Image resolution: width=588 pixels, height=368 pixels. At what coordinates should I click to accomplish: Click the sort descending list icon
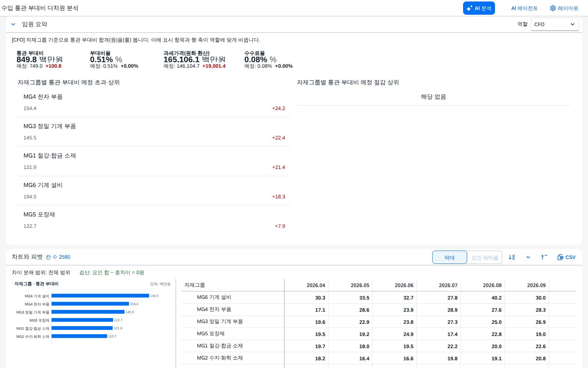(x=512, y=257)
